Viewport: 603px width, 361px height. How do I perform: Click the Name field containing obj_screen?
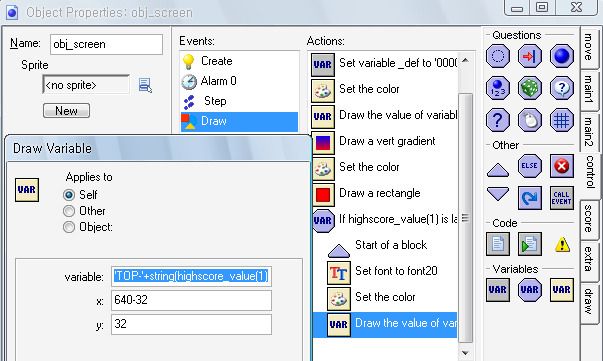[106, 45]
